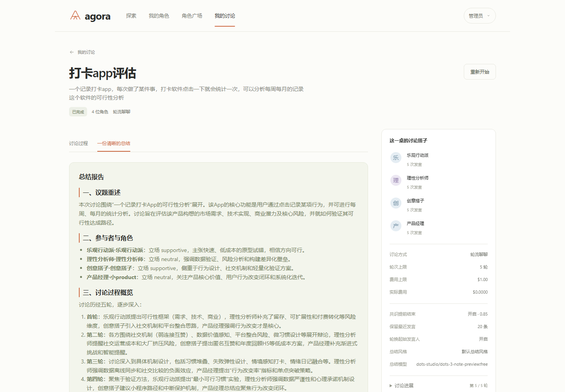Click the 一、议题重述 section heading
This screenshot has width=565, height=392.
point(102,192)
